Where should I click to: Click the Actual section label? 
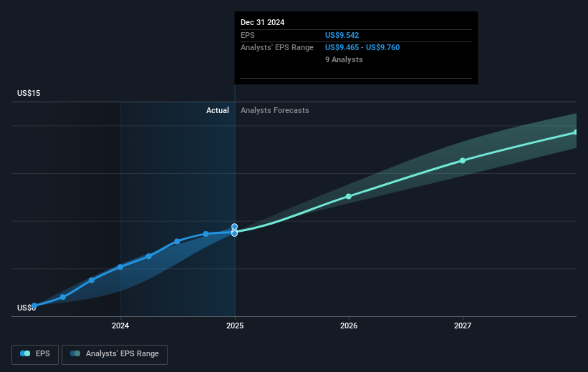218,110
